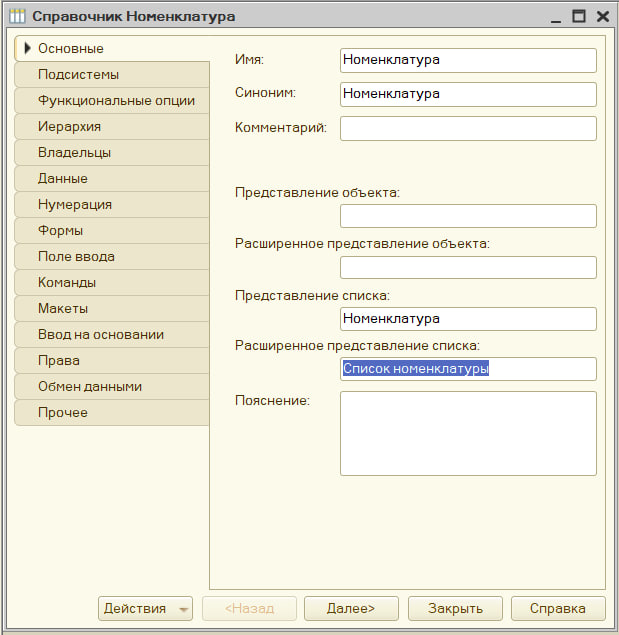The image size is (619, 635).
Task: Open Справка help button
Action: [x=558, y=608]
